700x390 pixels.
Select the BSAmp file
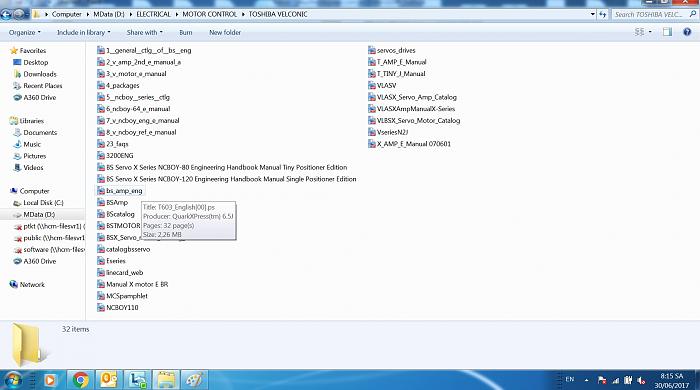[112, 202]
